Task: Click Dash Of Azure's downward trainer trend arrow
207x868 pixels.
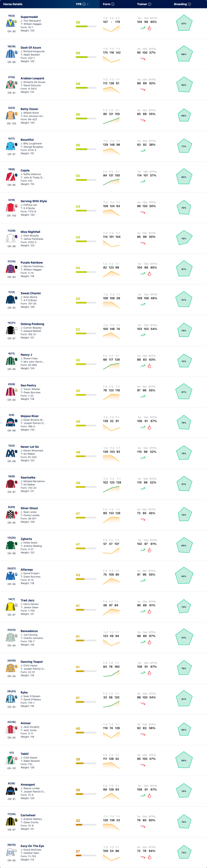Action: [143, 59]
